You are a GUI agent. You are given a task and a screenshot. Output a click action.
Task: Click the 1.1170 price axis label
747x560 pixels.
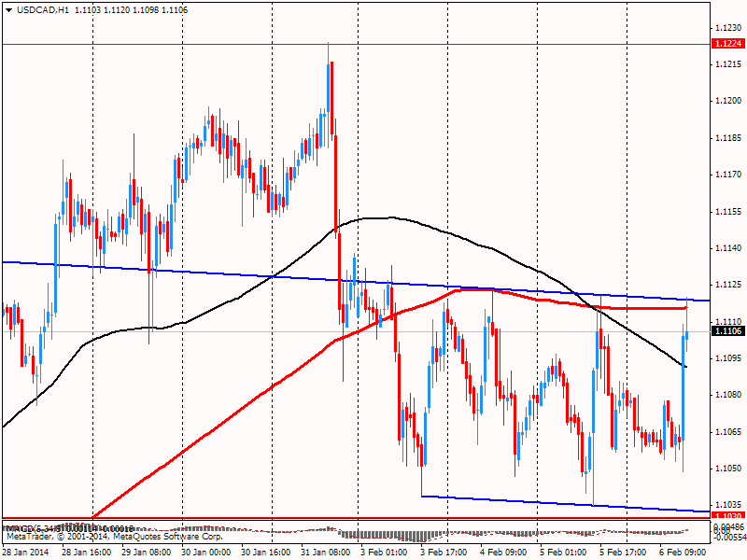tap(728, 175)
